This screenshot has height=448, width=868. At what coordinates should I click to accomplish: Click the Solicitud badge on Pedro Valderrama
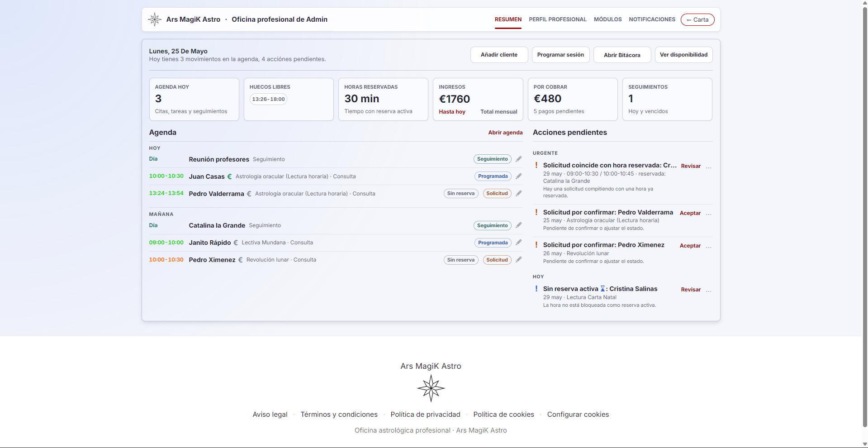[497, 193]
